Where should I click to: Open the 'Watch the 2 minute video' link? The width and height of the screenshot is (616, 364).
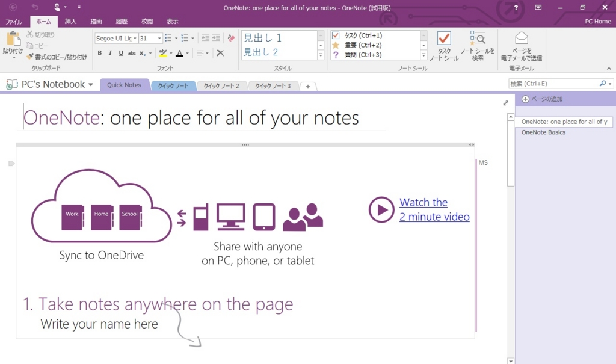click(434, 209)
